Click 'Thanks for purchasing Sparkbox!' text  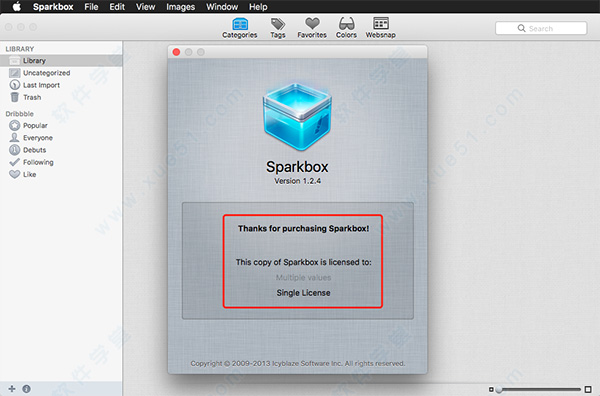(x=303, y=228)
